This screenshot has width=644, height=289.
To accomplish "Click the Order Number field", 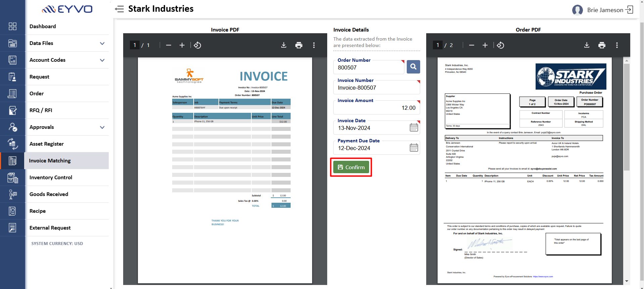I will click(x=369, y=67).
